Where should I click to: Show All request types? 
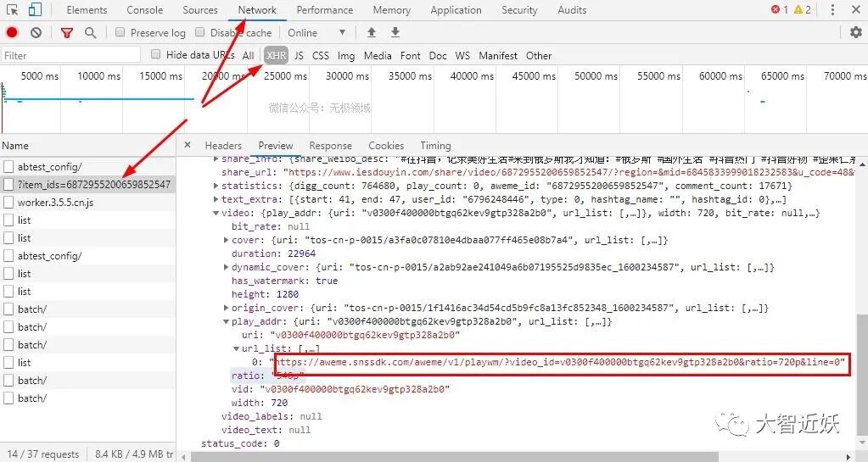coord(248,55)
